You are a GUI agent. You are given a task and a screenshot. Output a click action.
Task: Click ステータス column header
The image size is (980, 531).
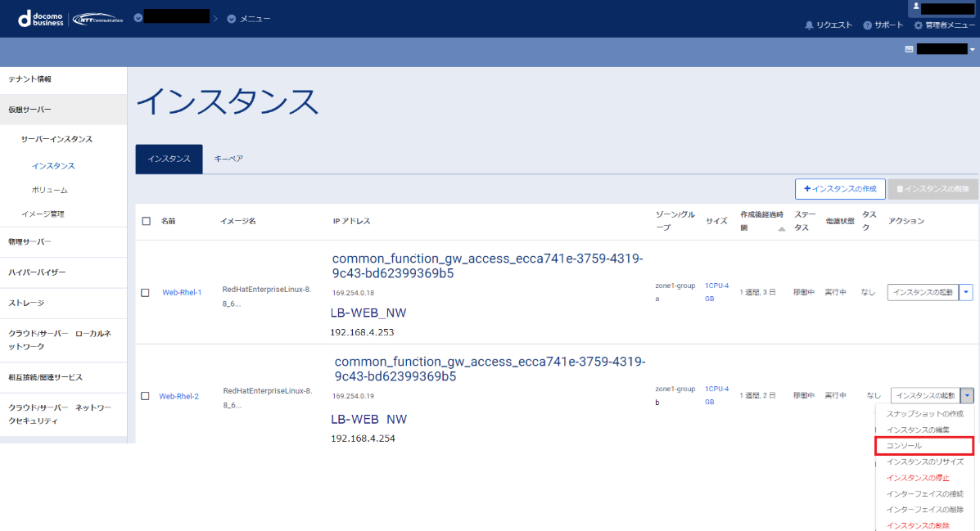803,221
